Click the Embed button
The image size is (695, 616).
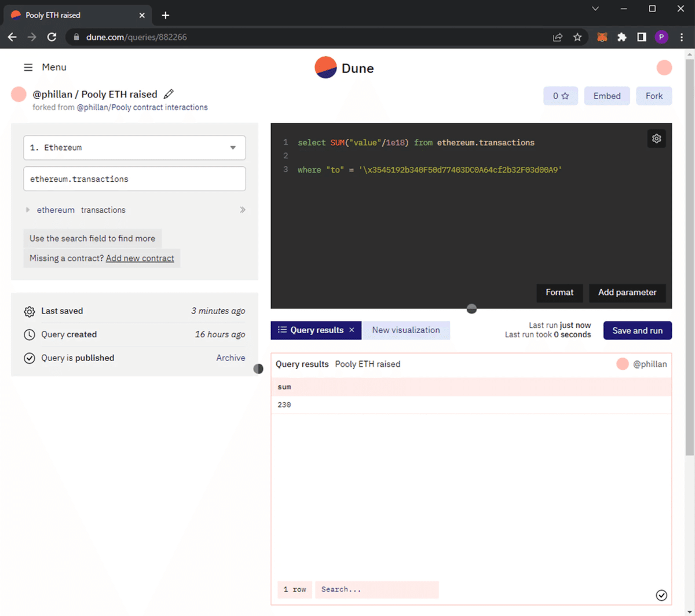(607, 96)
